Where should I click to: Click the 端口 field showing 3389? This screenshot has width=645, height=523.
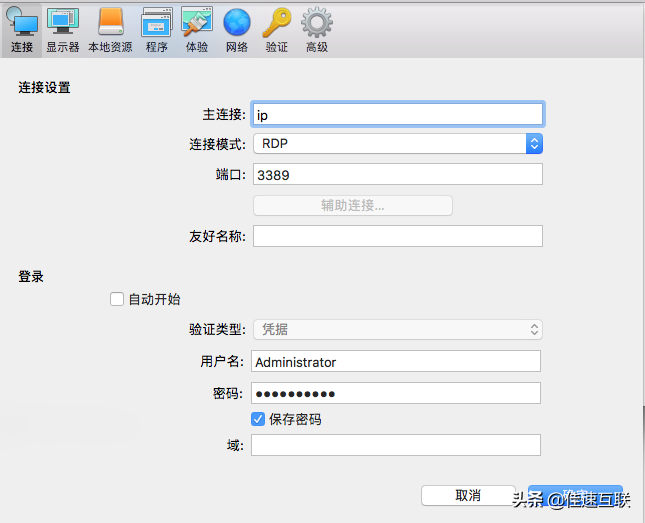pyautogui.click(x=398, y=174)
